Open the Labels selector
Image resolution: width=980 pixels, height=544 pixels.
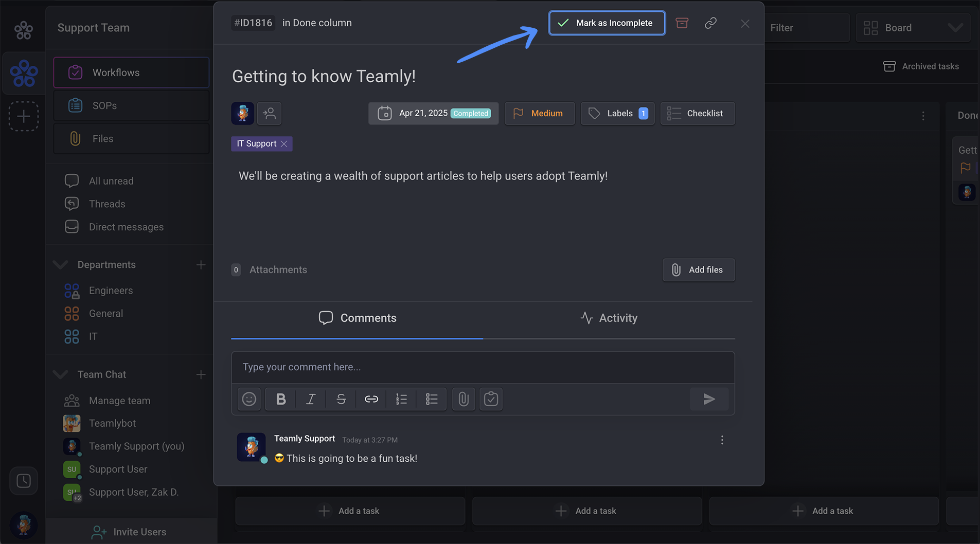tap(617, 113)
